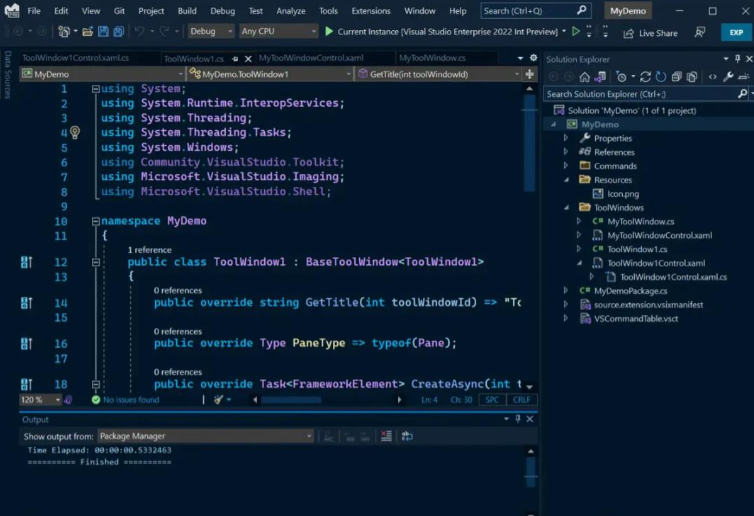Click the New Project toolbar icon
Image resolution: width=754 pixels, height=516 pixels.
(63, 32)
